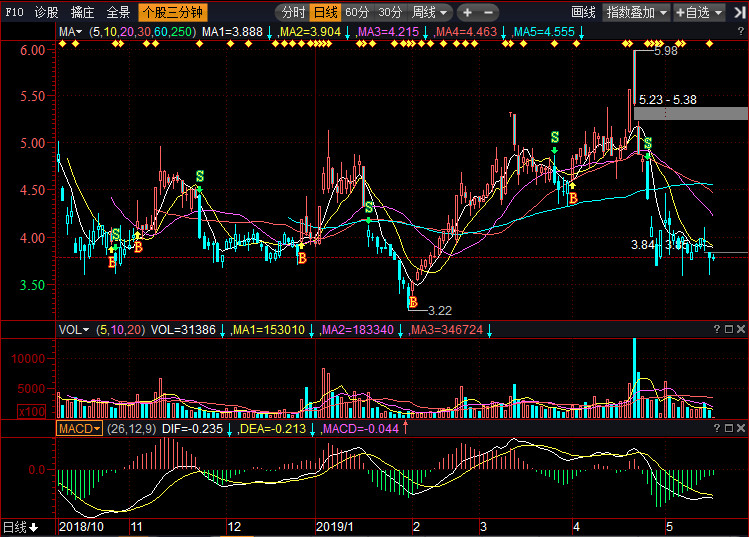Open the 全景 panorama tab

[x=118, y=13]
